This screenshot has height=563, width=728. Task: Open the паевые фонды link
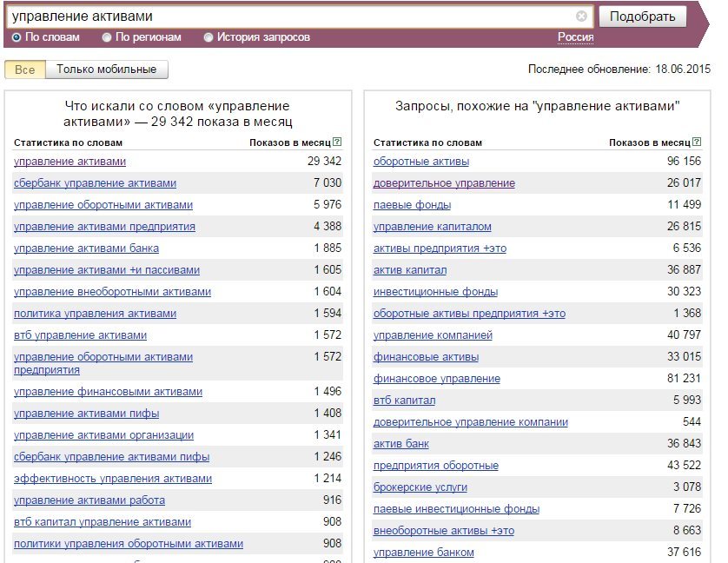click(412, 205)
